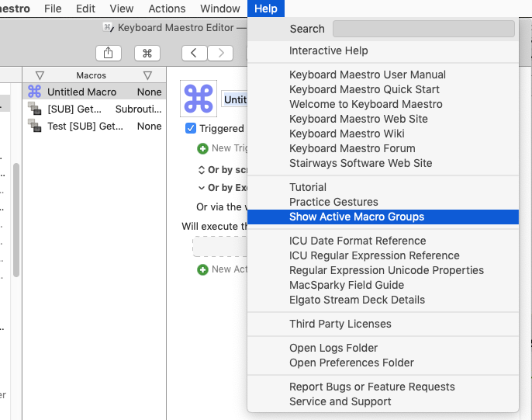Toggle the Triggered checkbox
This screenshot has height=420, width=532.
click(191, 128)
